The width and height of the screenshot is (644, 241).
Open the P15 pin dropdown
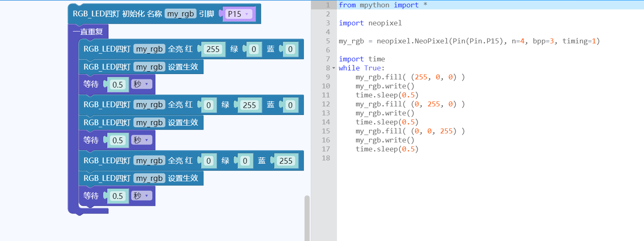click(x=238, y=14)
